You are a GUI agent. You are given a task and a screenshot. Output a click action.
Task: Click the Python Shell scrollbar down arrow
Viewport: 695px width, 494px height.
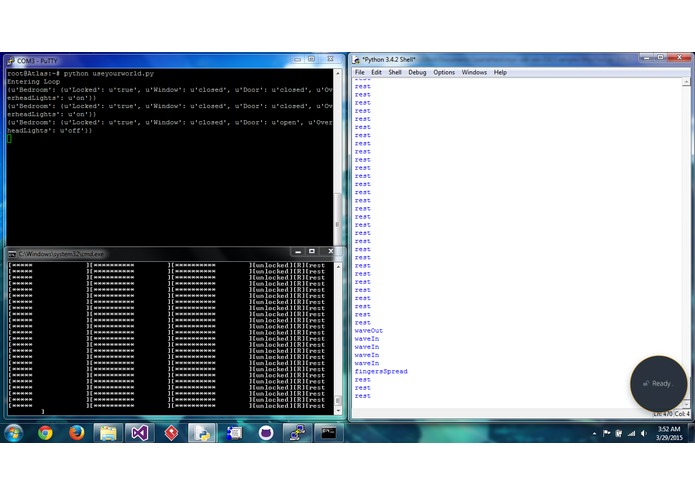686,404
